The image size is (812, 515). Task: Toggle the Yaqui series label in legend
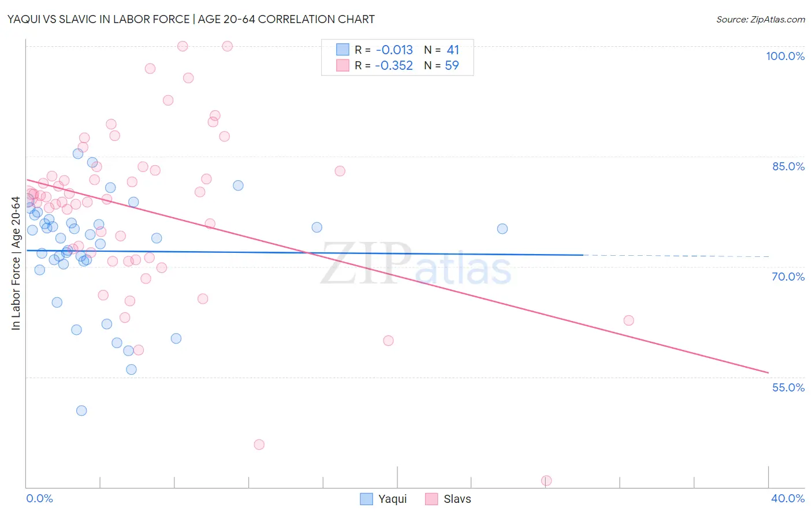point(393,499)
